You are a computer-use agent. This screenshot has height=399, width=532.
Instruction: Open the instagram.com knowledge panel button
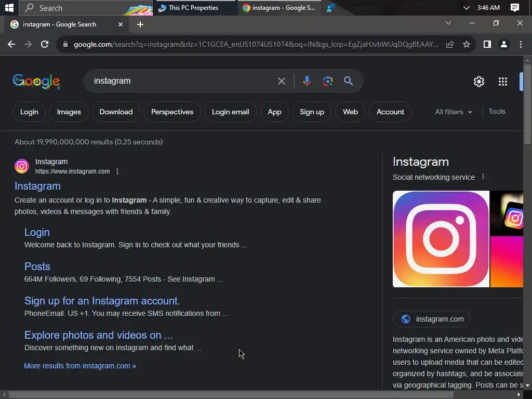tap(432, 319)
